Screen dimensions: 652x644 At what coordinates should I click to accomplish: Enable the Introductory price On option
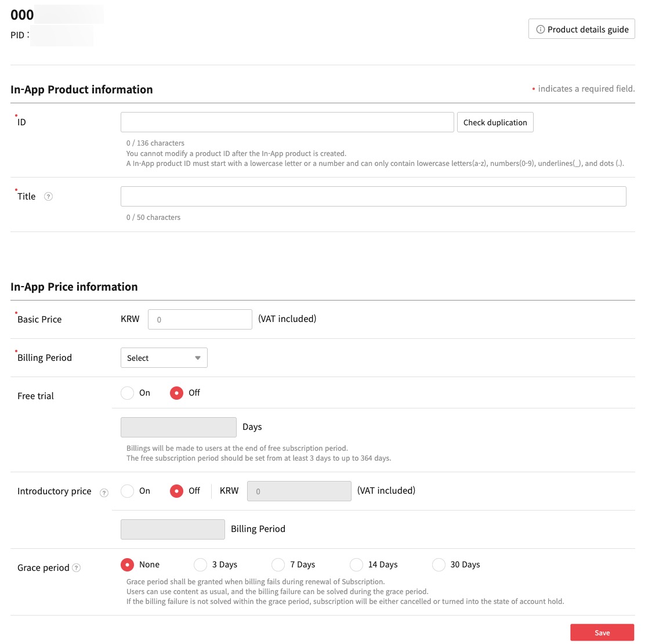128,491
